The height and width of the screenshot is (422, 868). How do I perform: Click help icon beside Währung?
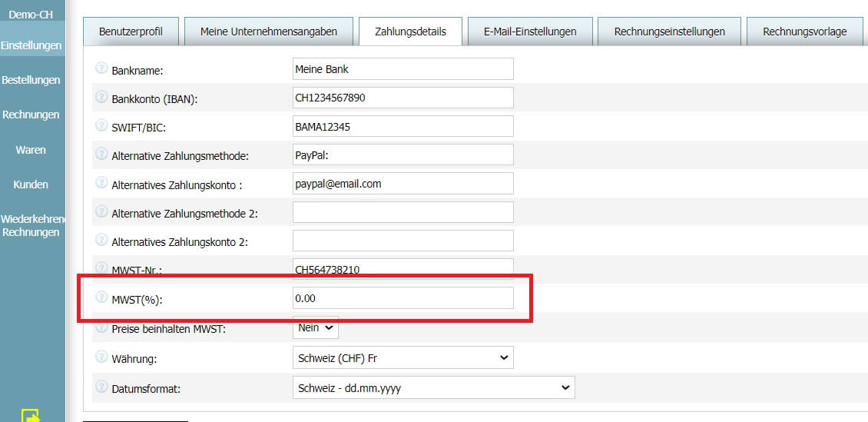point(101,357)
